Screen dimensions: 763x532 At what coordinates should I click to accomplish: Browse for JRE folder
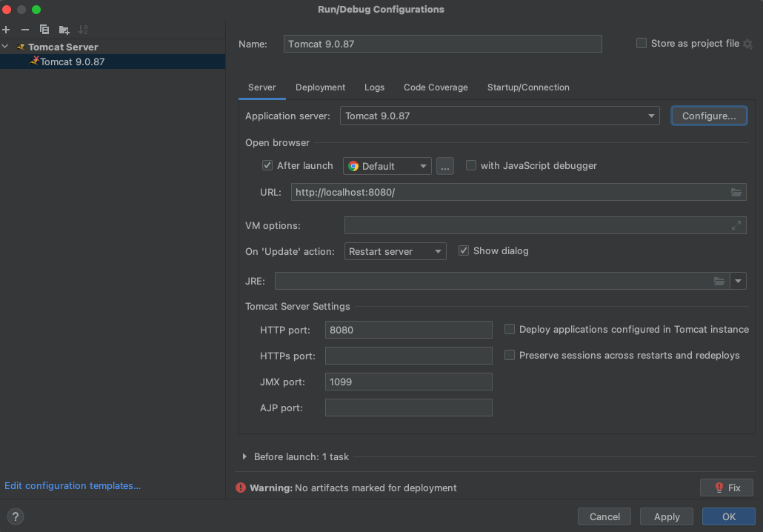pos(719,282)
